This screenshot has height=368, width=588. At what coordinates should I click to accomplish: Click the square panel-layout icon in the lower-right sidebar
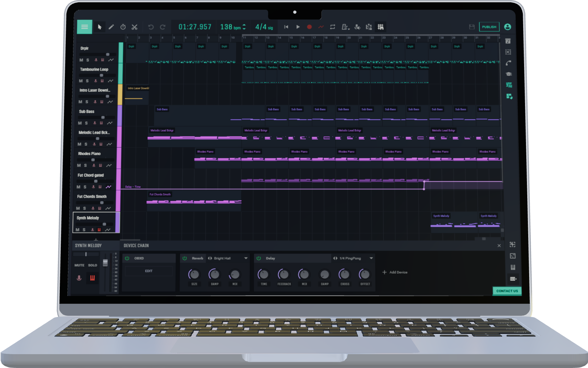pyautogui.click(x=513, y=256)
